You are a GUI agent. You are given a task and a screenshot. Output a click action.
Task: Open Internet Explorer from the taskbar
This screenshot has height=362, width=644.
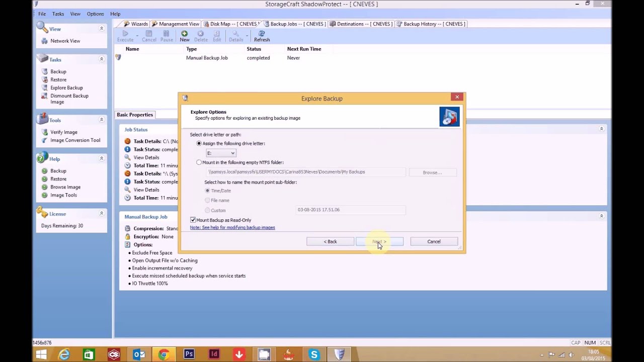pyautogui.click(x=64, y=355)
